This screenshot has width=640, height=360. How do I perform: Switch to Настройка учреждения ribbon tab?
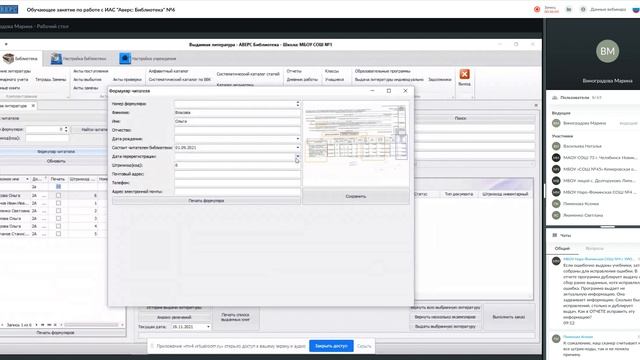click(x=148, y=59)
